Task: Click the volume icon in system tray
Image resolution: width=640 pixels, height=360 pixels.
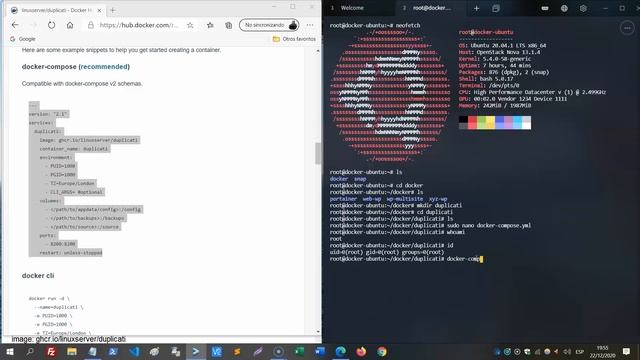Action: [x=567, y=351]
